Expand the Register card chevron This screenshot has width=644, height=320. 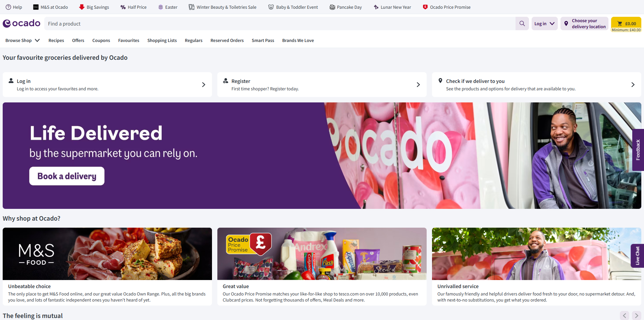pyautogui.click(x=418, y=85)
